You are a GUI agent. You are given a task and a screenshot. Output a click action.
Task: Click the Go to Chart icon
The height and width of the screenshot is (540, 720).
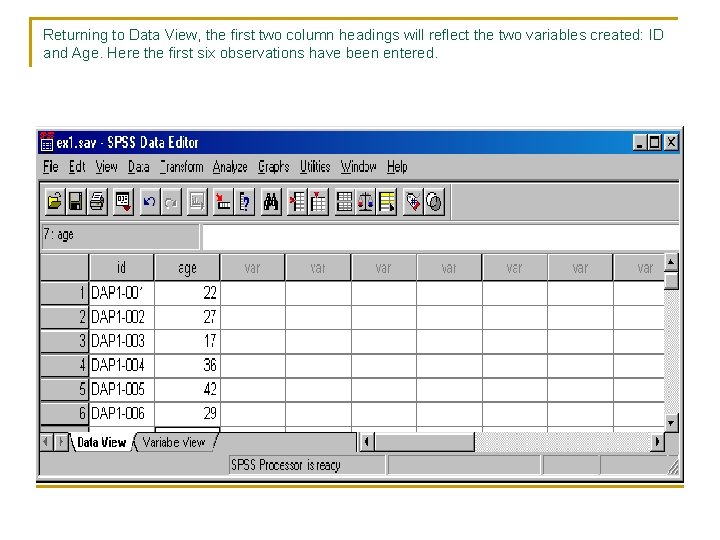197,202
